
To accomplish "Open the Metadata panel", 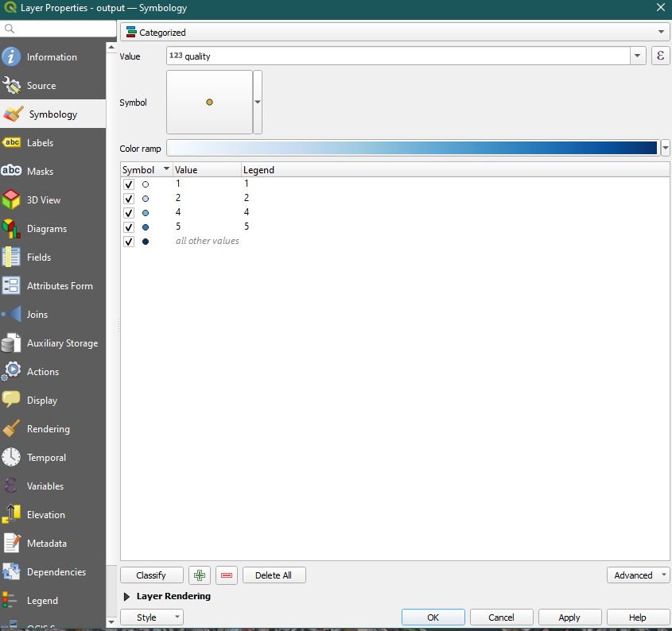I will (48, 543).
